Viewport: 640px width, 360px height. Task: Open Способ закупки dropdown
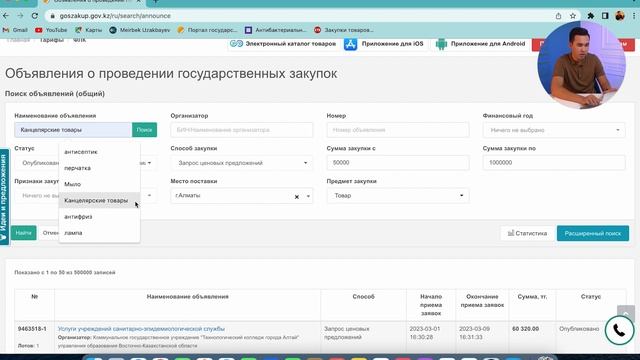242,163
